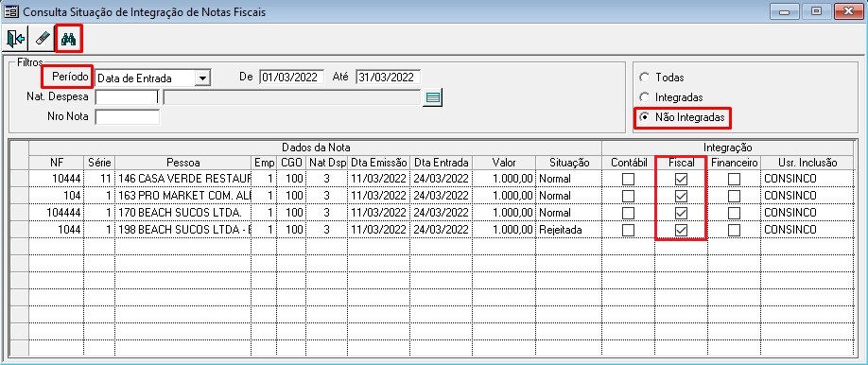
Task: Click 198 BEACH SUCOS LTDA cell
Action: click(183, 231)
